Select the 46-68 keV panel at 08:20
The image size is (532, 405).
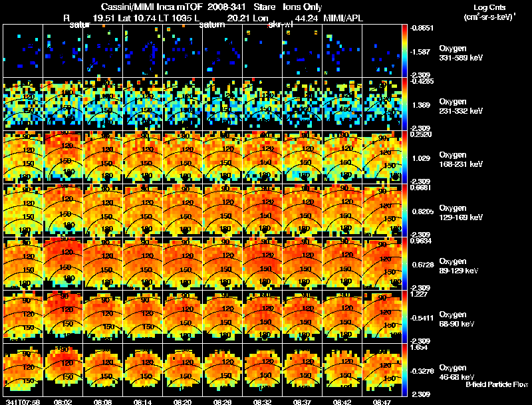click(x=182, y=370)
